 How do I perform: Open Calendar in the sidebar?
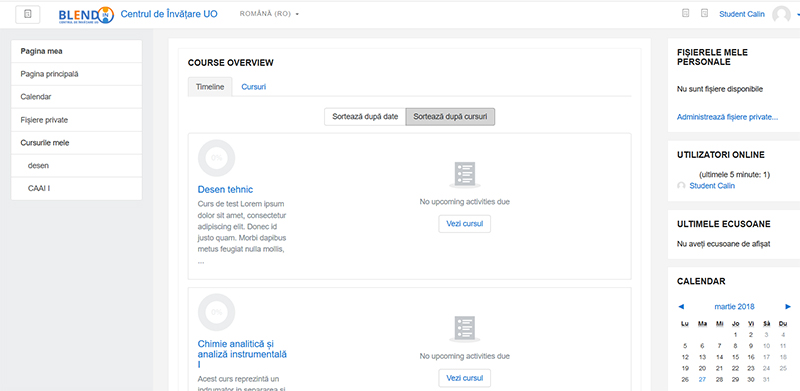coord(77,97)
